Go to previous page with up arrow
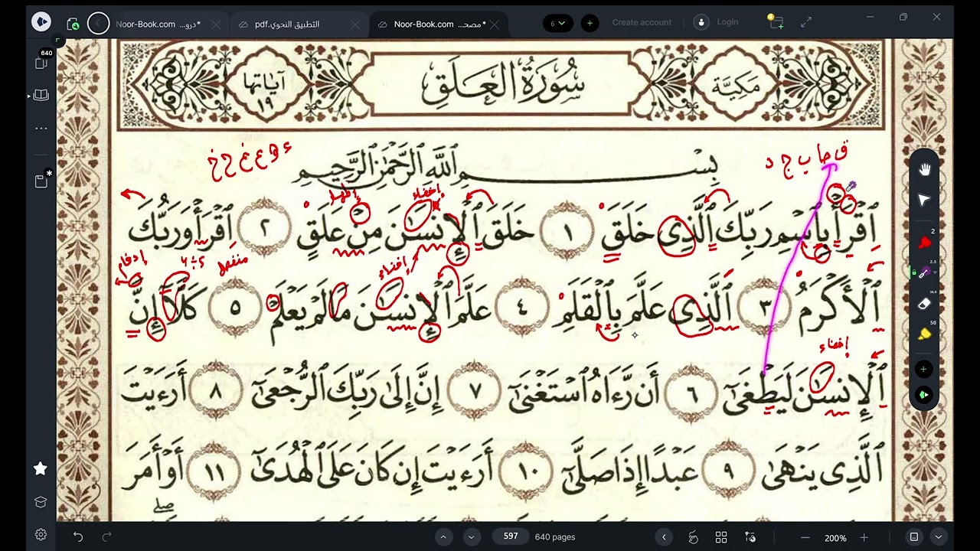Viewport: 980px width, 551px height. pos(443,537)
